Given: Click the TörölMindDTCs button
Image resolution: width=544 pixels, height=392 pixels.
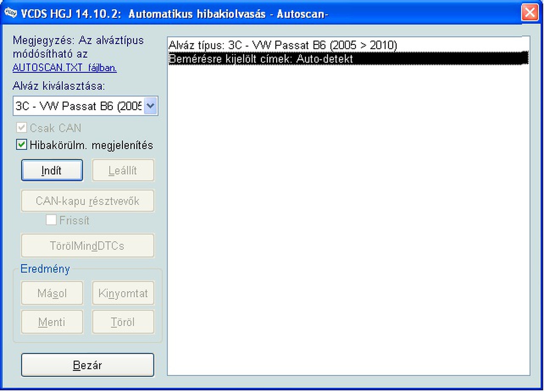Looking at the screenshot, I should (88, 246).
